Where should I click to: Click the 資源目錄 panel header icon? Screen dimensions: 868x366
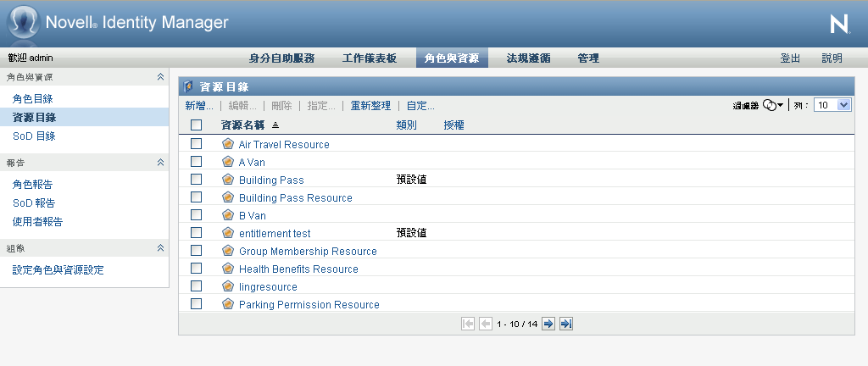tap(188, 86)
